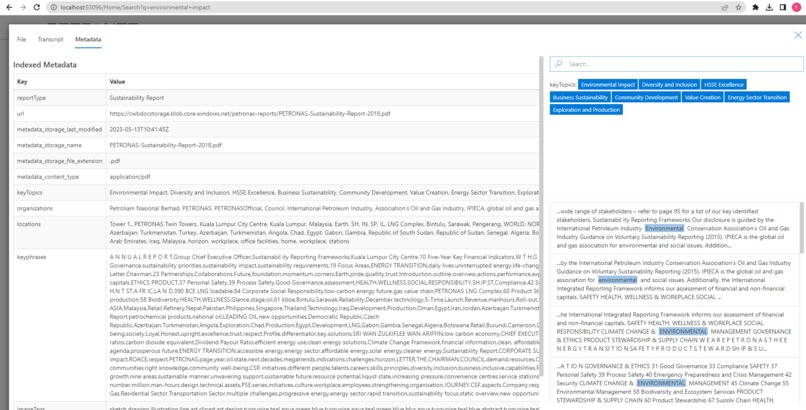Click the 'Indexed Metadata' heading

(x=45, y=65)
